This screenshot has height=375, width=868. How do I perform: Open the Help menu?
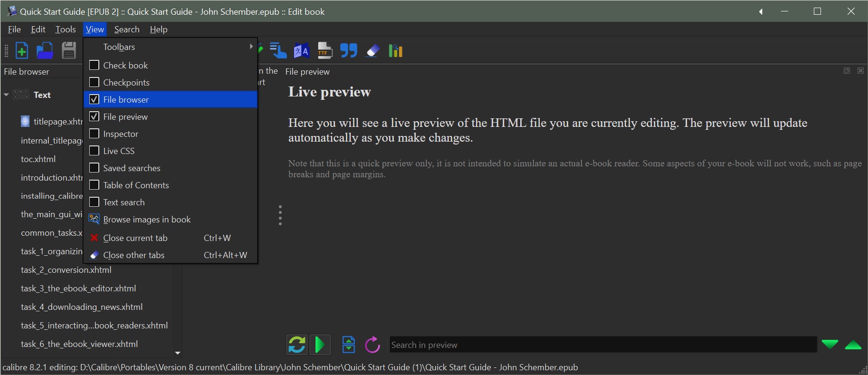point(159,29)
